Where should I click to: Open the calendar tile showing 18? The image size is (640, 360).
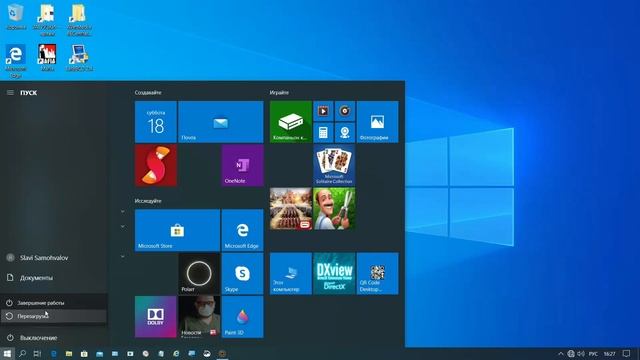[156, 122]
